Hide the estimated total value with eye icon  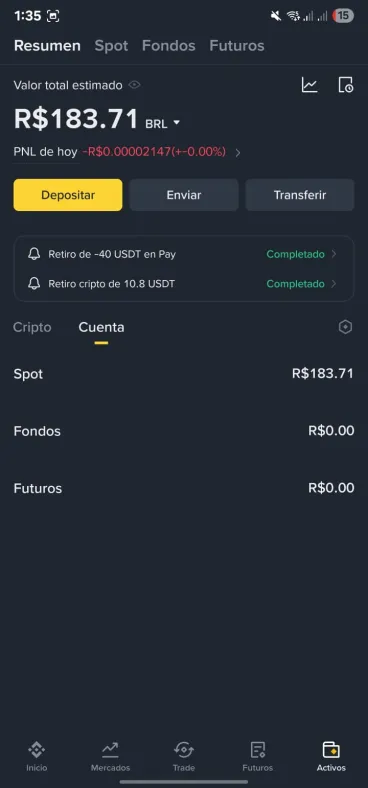click(x=134, y=85)
